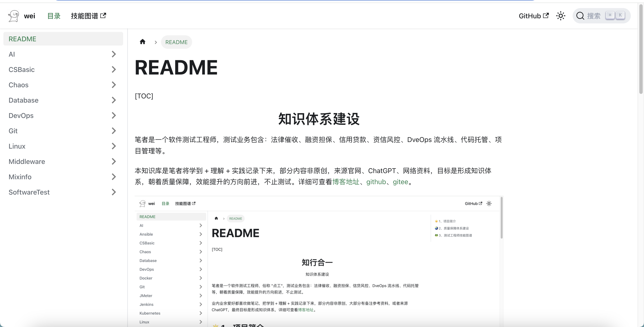Click the embedded README screenshot image
Image resolution: width=644 pixels, height=327 pixels.
319,261
